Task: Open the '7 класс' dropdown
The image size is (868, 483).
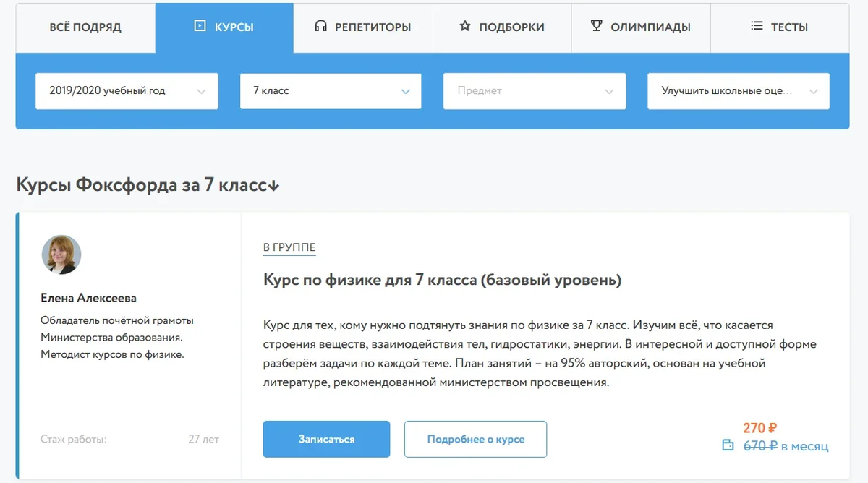Action: [331, 91]
